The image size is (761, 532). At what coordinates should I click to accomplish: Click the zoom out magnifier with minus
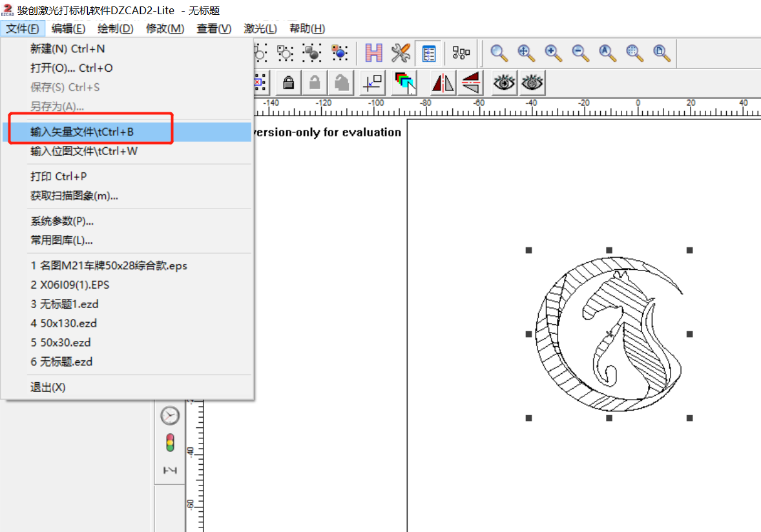581,53
